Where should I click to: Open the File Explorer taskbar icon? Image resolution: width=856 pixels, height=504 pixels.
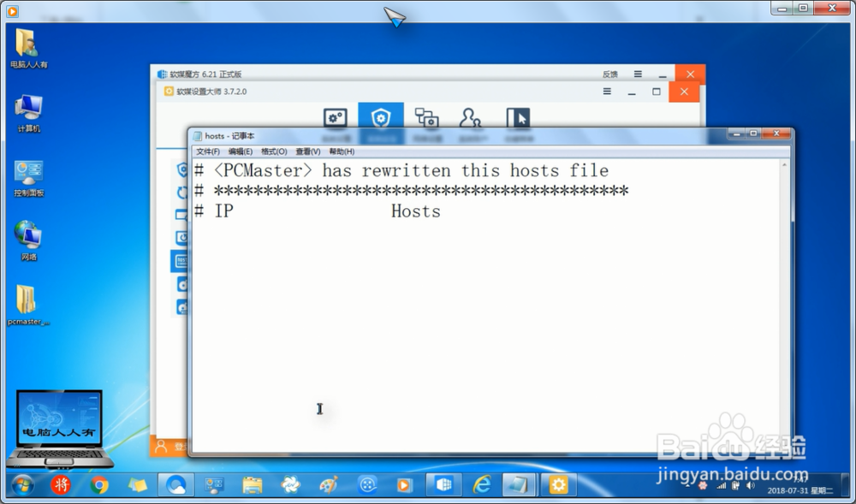253,485
